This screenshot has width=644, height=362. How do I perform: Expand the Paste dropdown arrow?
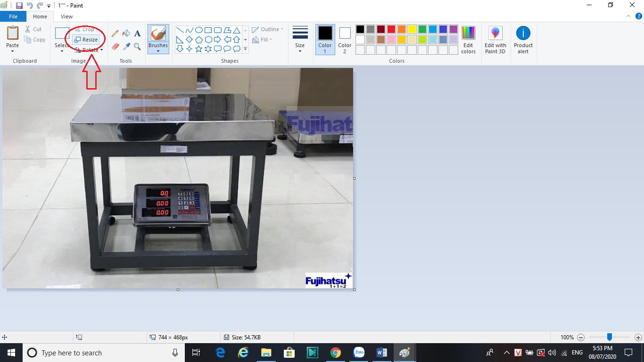coord(13,50)
